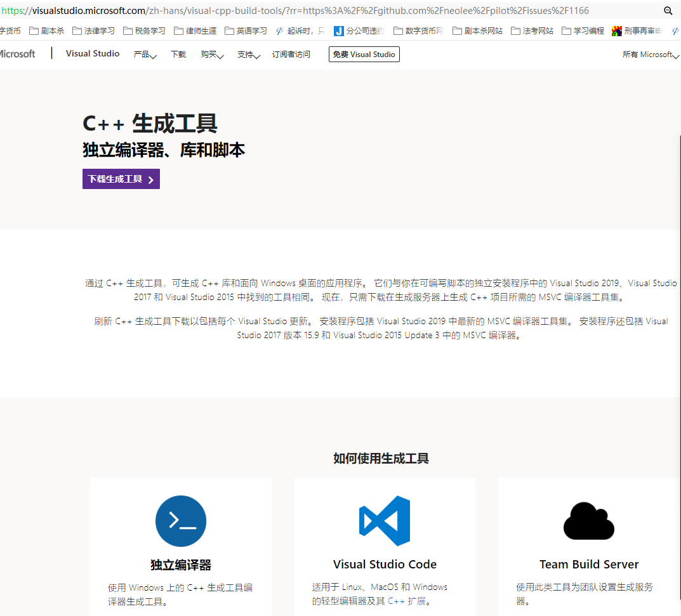Click the 独立编译器、库和脚本 subtitle

[x=164, y=150]
